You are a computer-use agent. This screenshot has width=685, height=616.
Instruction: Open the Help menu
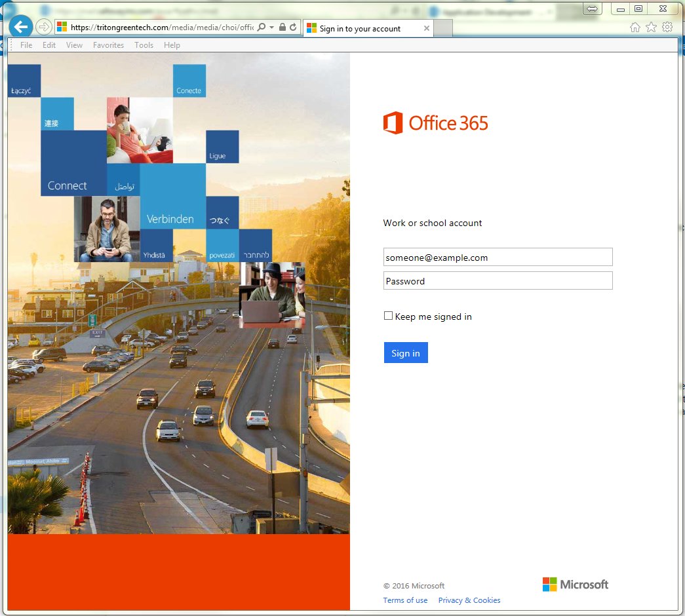point(172,45)
